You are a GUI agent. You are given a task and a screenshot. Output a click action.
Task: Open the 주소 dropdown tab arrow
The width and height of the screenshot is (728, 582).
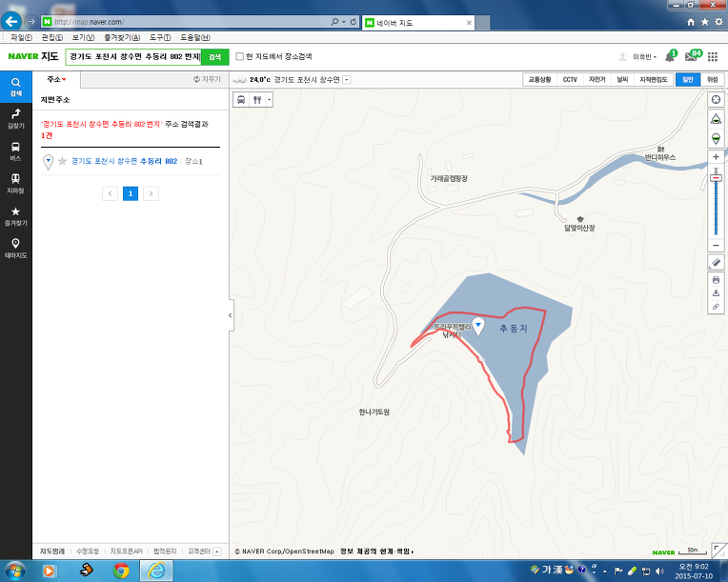[x=64, y=80]
